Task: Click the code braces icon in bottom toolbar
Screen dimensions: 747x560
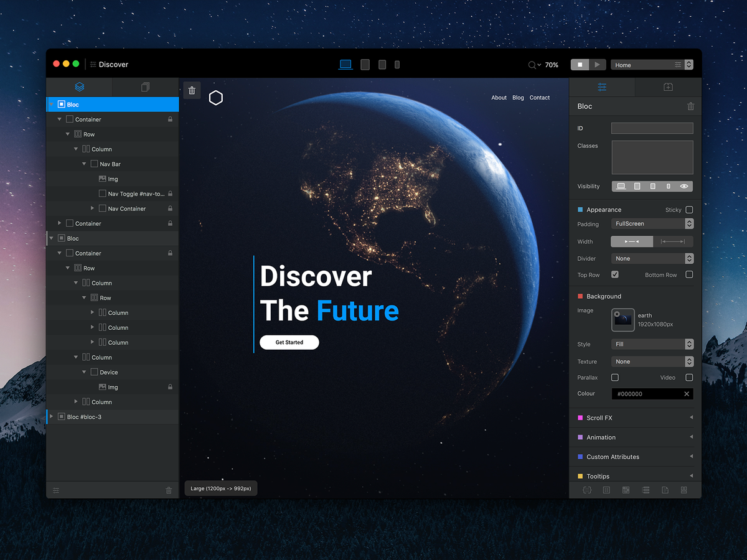Action: click(x=587, y=490)
